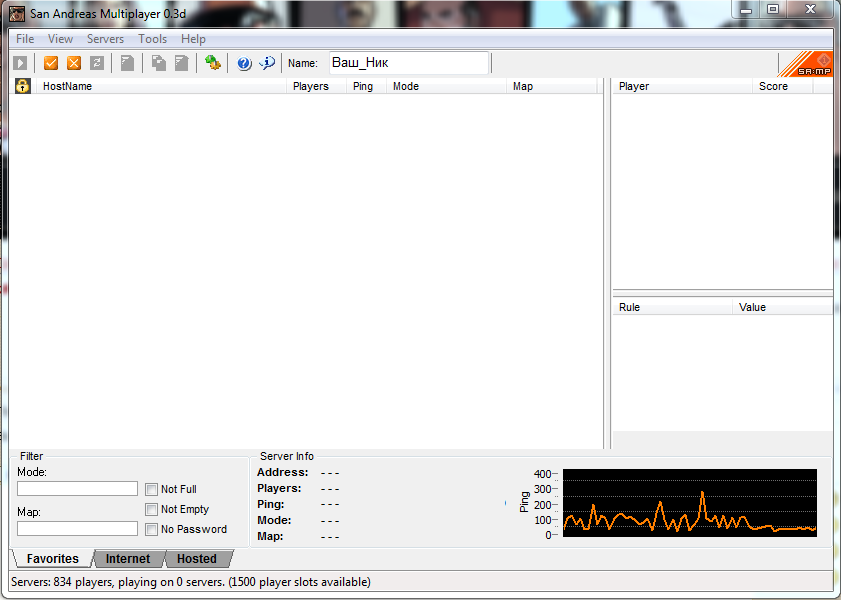Click the Delete Server orange X icon
The height and width of the screenshot is (600, 841).
(x=74, y=63)
